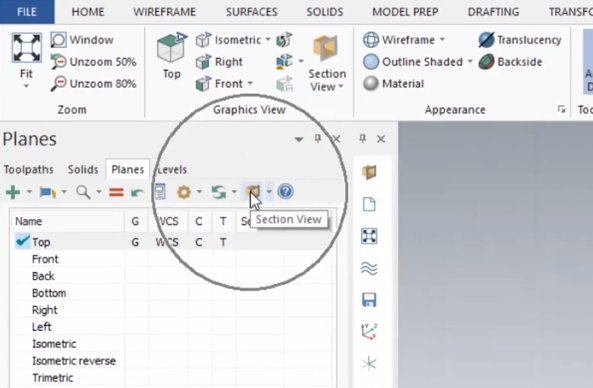Click the magnifier find plane icon
This screenshot has width=593, height=388.
83,192
